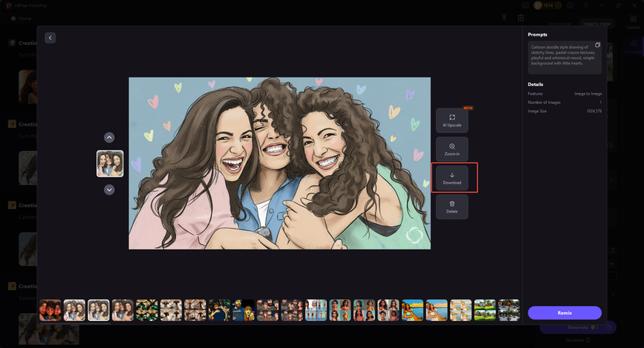The height and width of the screenshot is (348, 644).
Task: Click the back arrow in the preview dialog
Action: pyautogui.click(x=50, y=38)
